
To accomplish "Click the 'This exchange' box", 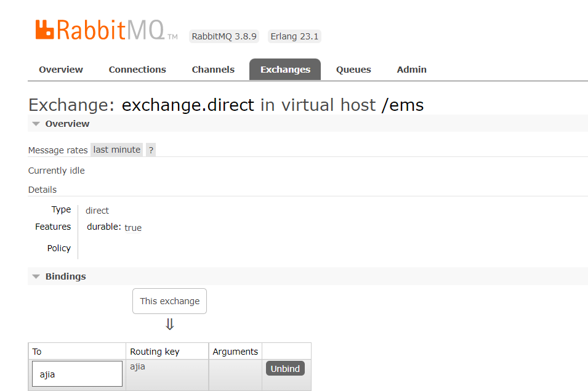I will (x=169, y=301).
